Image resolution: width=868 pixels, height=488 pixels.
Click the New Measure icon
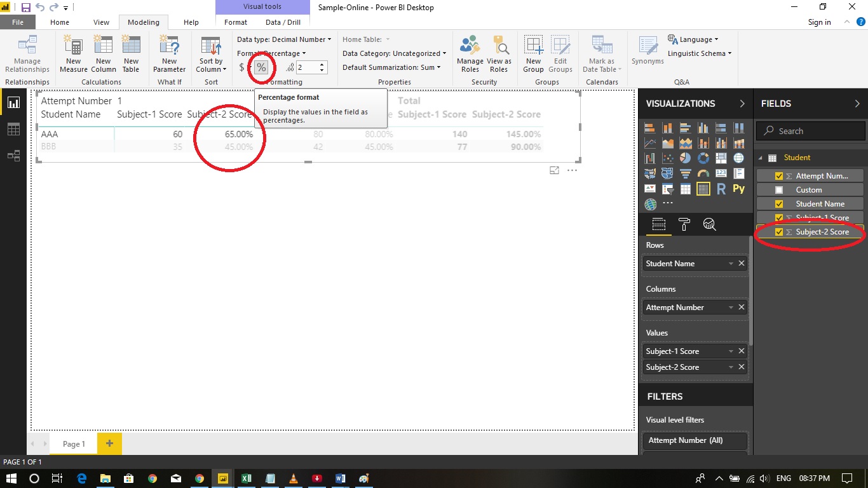click(74, 54)
